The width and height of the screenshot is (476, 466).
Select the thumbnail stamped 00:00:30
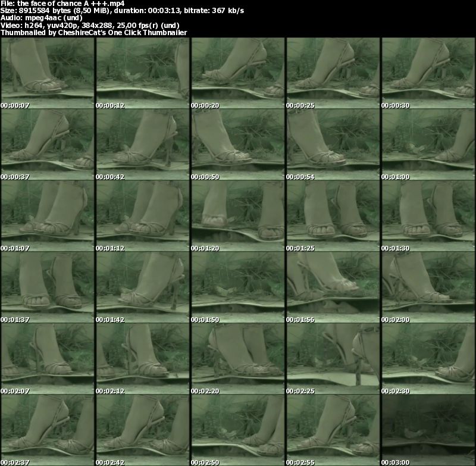(x=428, y=73)
